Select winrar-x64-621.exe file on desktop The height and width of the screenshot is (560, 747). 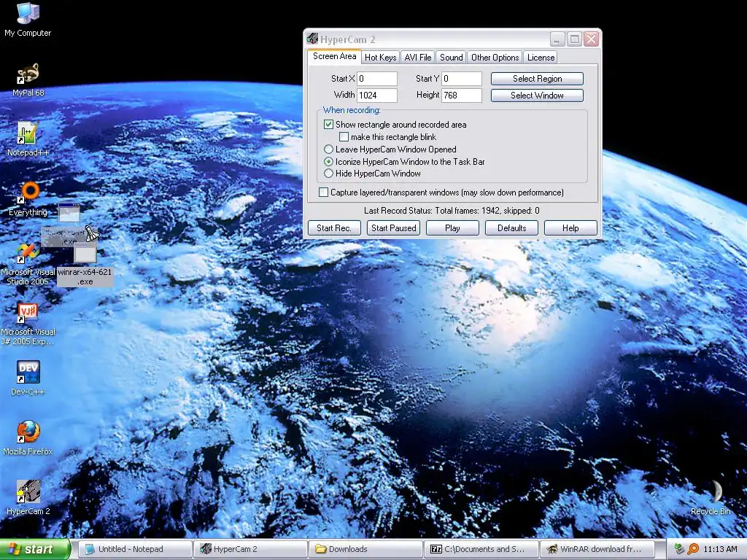pos(85,265)
